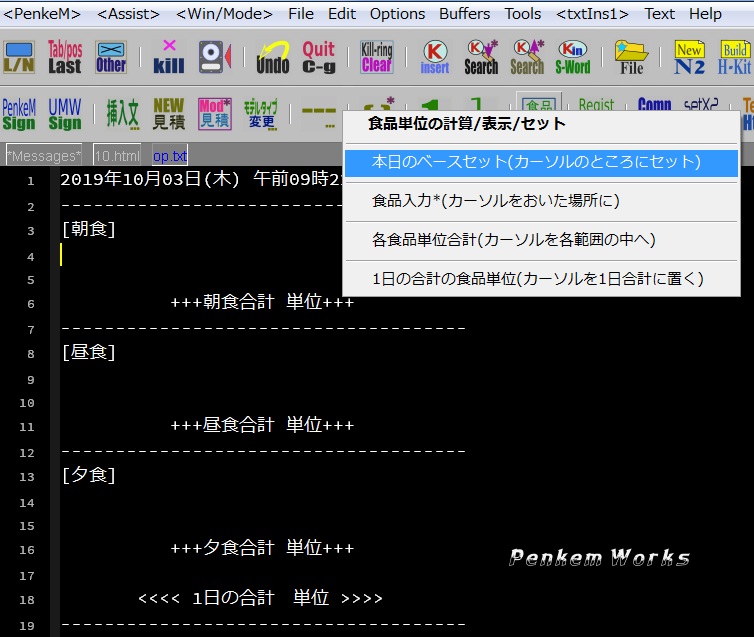Viewport: 754px width, 637px height.
Task: Click the 2019年10月03日 date line
Action: pos(201,179)
